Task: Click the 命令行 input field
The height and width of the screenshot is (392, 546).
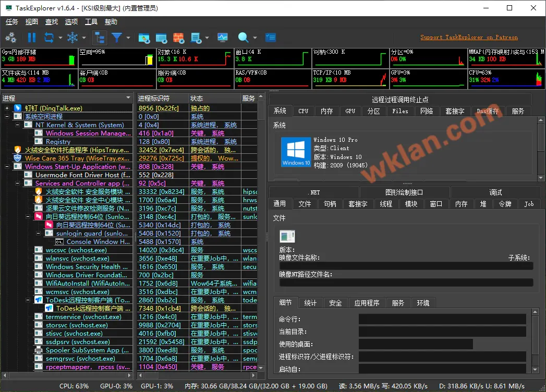Action: pos(442,319)
